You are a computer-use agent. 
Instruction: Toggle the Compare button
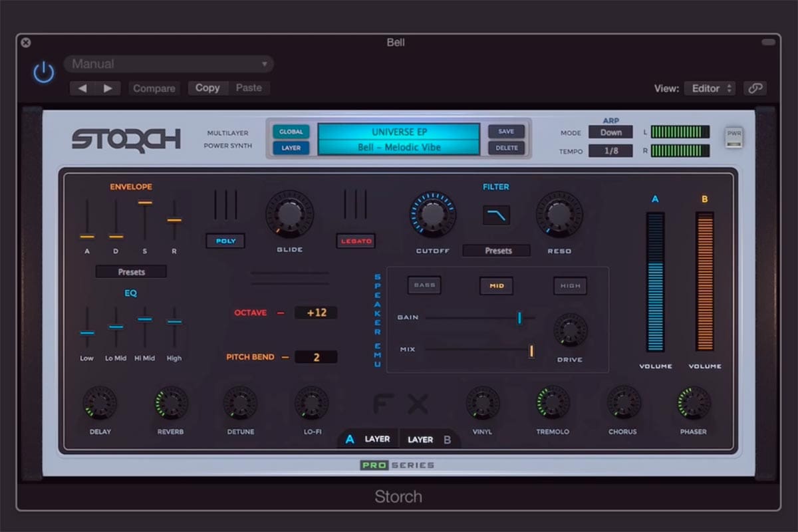(154, 88)
